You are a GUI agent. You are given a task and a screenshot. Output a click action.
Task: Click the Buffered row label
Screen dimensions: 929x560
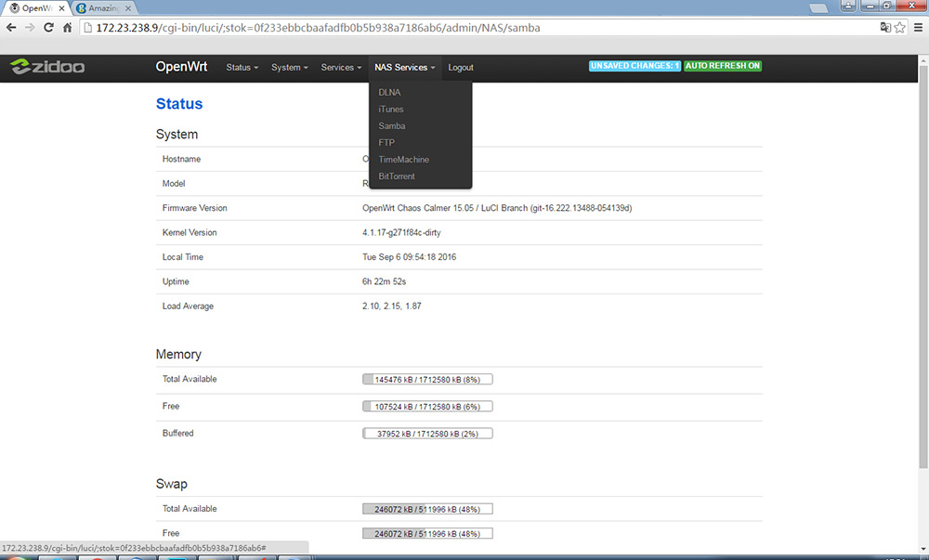(177, 433)
